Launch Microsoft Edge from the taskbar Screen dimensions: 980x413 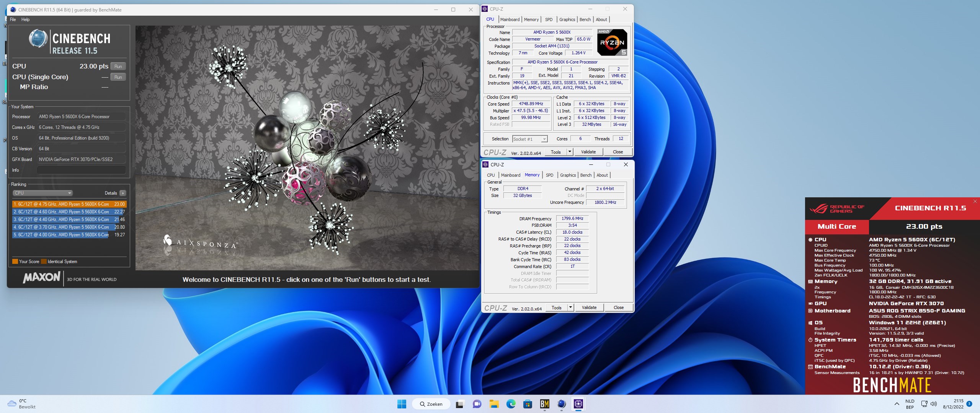tap(511, 404)
